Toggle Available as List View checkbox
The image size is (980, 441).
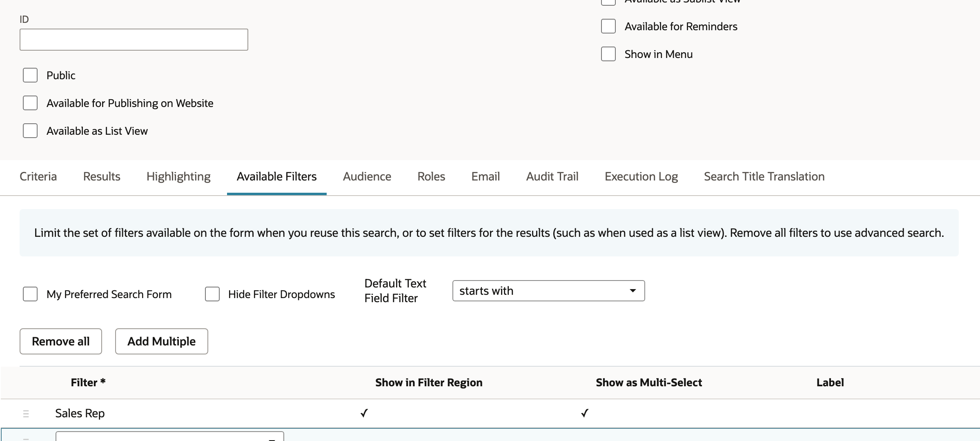(30, 131)
